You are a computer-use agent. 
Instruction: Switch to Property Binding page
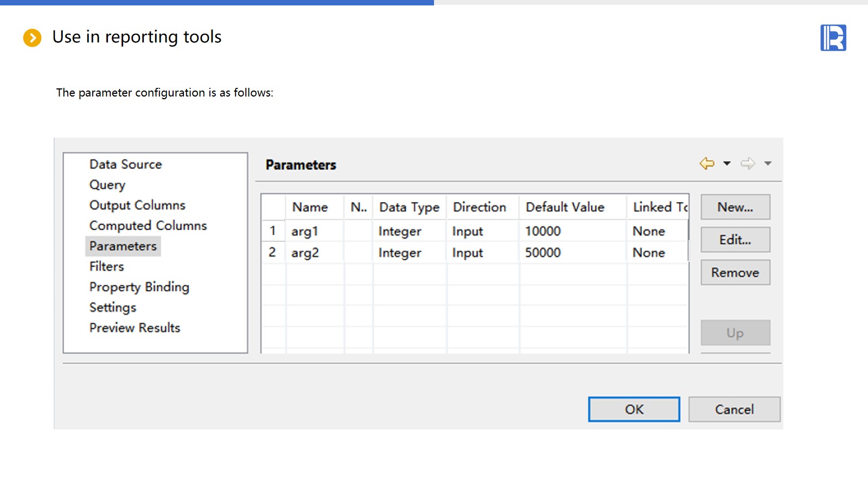tap(139, 287)
